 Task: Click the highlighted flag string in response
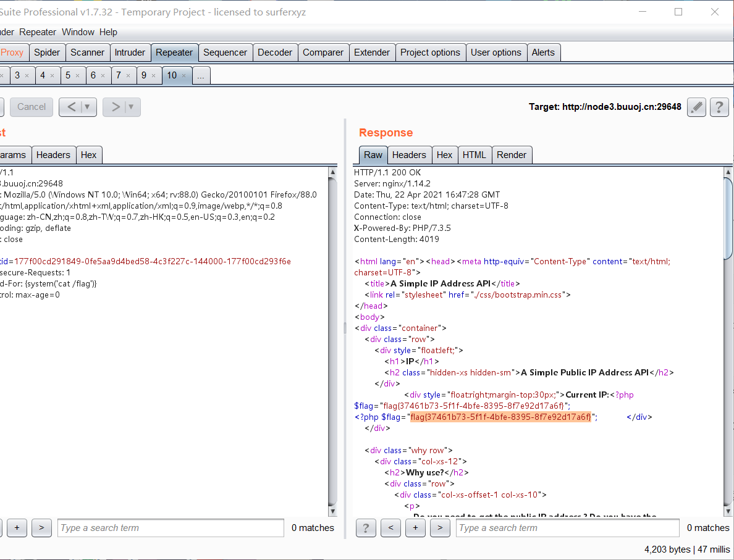coord(501,417)
